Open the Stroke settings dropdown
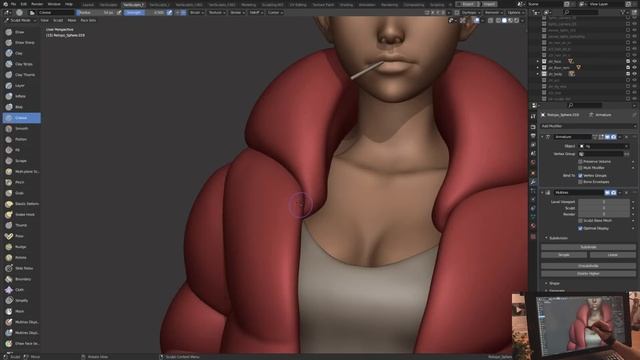 point(237,13)
